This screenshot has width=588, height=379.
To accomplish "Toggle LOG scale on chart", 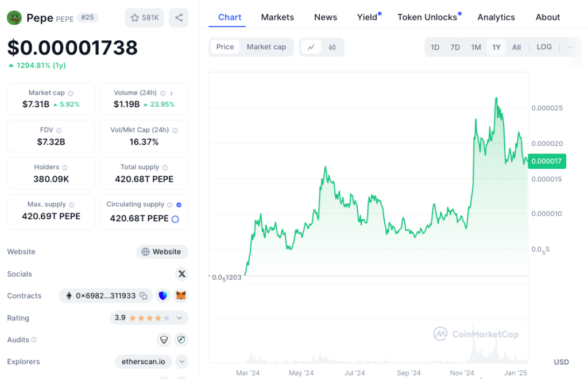I will coord(544,47).
